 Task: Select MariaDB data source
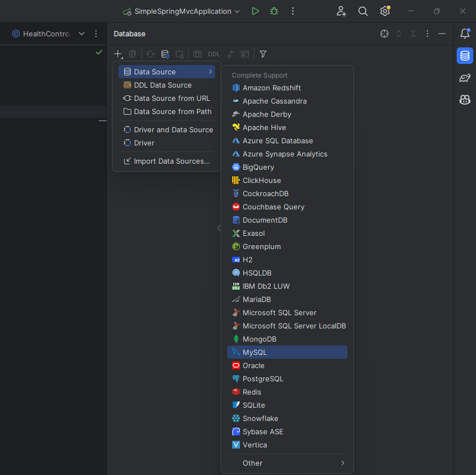point(287,299)
